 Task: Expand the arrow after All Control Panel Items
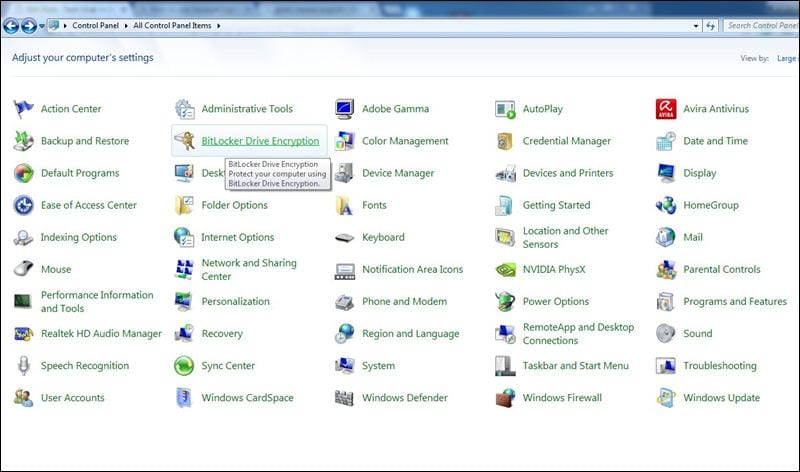[219, 26]
